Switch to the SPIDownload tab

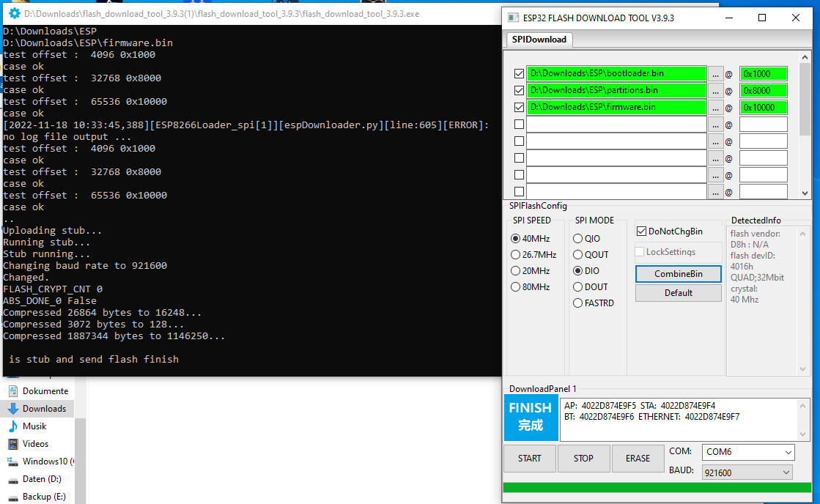tap(539, 40)
